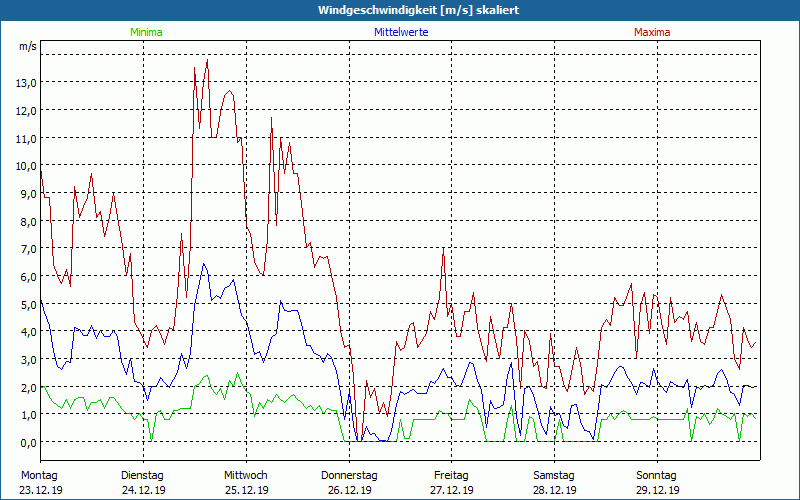This screenshot has width=800, height=500.
Task: Click the '8,0' y-axis value
Action: coord(28,222)
